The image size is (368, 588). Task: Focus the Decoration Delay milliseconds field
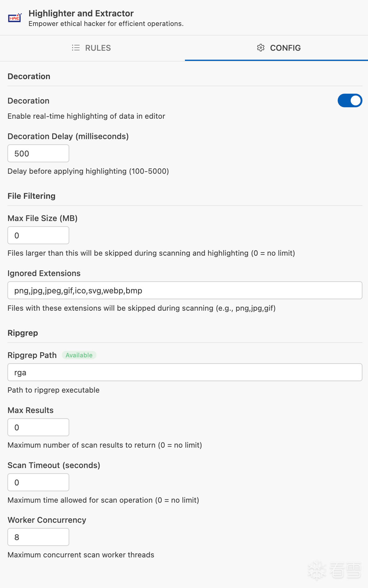click(38, 153)
